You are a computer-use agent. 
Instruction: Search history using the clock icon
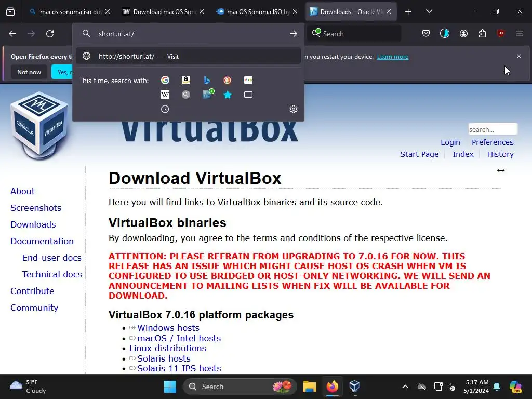click(165, 109)
